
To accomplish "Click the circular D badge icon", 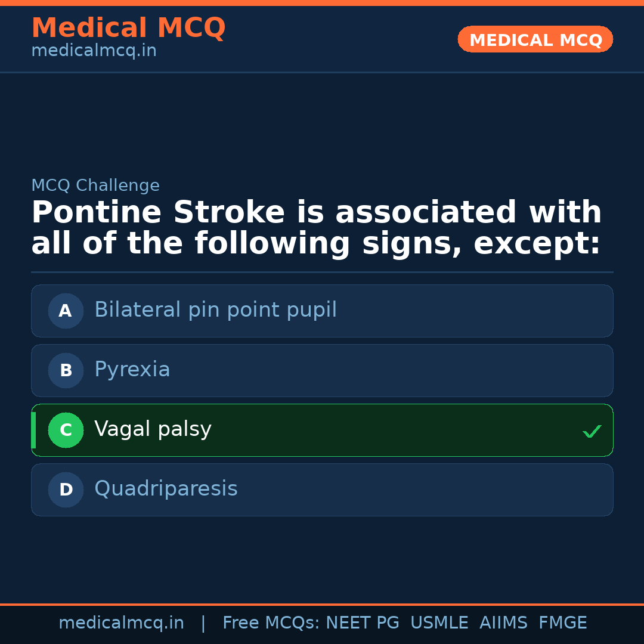I will (66, 490).
